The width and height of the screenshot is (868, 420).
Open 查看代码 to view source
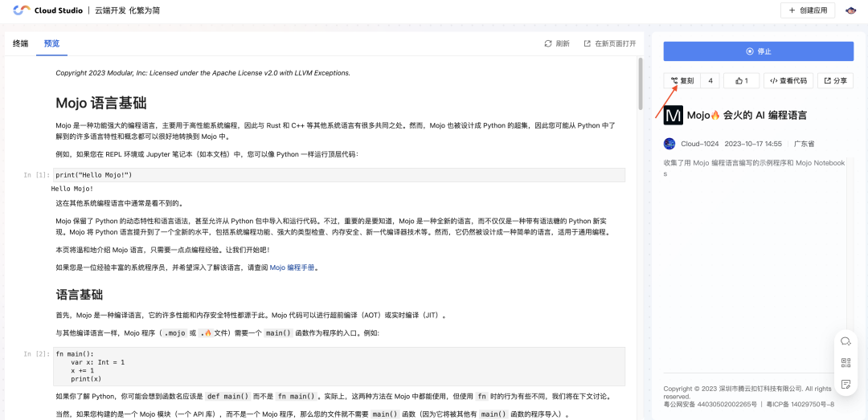788,81
